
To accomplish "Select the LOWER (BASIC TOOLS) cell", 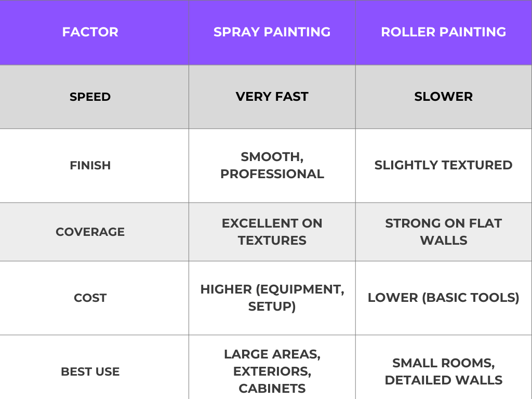I will (443, 298).
